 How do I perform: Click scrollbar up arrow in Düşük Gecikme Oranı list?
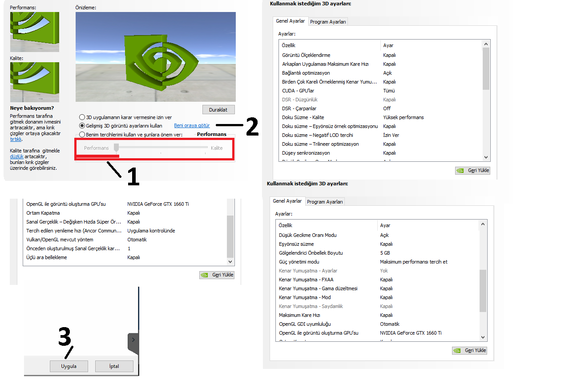pos(483,225)
